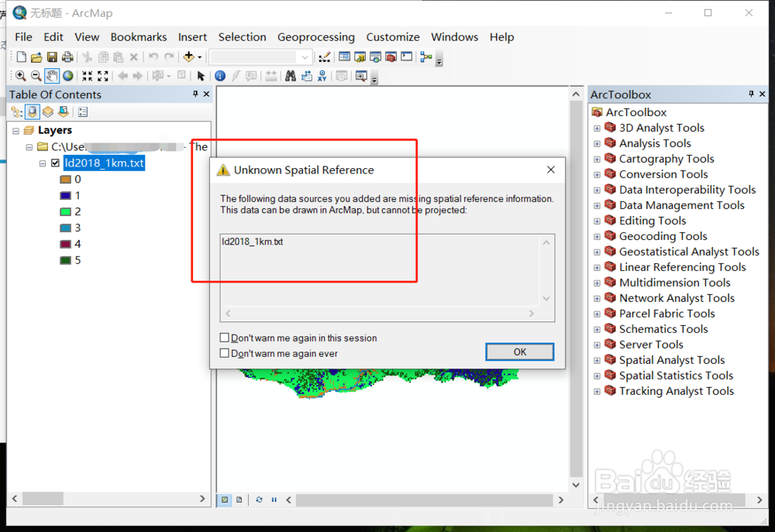Toggle ld2018_1km.txt layer visibility checkbox
This screenshot has width=775, height=532.
pos(55,163)
